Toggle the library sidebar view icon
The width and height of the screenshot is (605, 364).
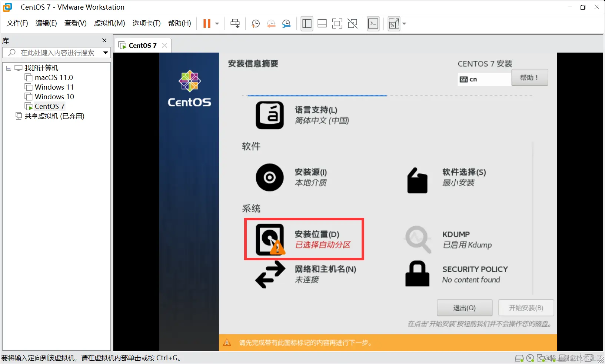point(307,24)
